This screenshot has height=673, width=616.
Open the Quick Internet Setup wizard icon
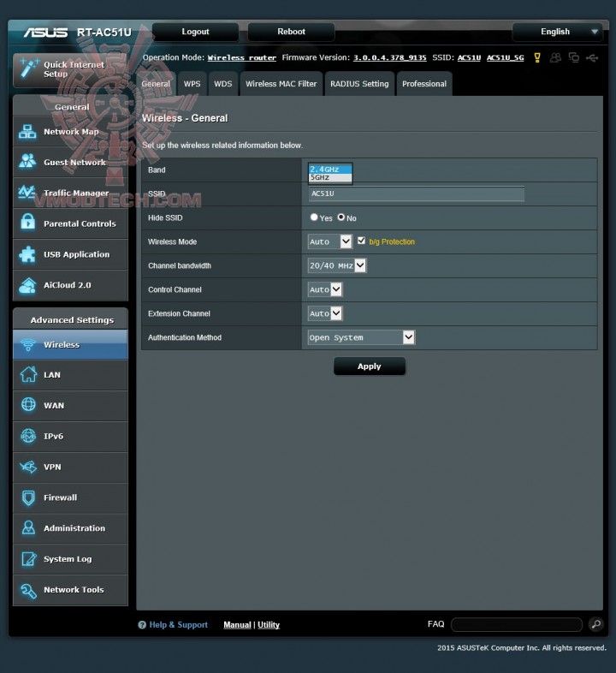click(29, 68)
